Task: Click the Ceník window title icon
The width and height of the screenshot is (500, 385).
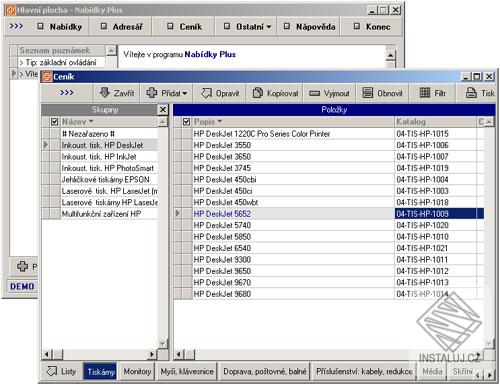Action: click(47, 77)
